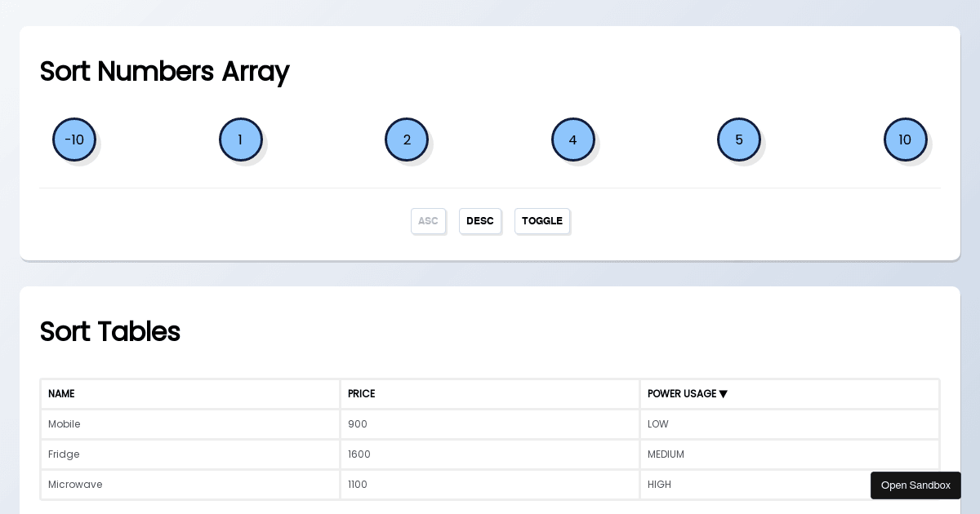Click the number circle showing 10
The height and width of the screenshot is (514, 980).
click(905, 140)
